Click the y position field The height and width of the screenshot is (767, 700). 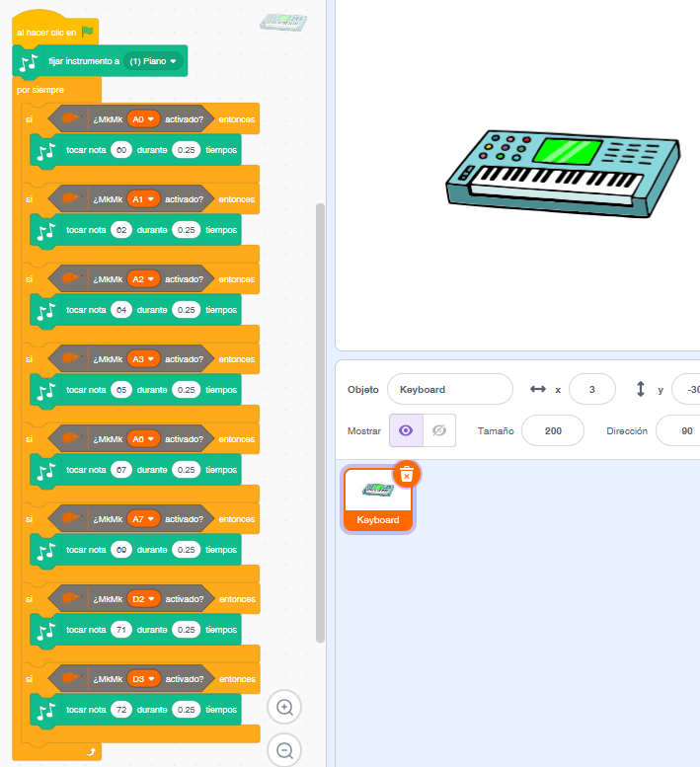(x=686, y=389)
